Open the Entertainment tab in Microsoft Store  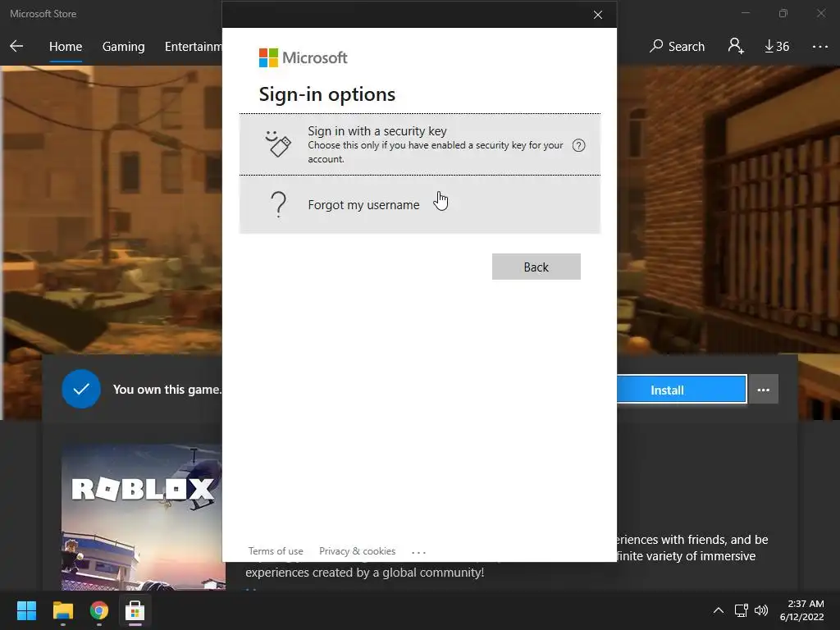click(193, 47)
